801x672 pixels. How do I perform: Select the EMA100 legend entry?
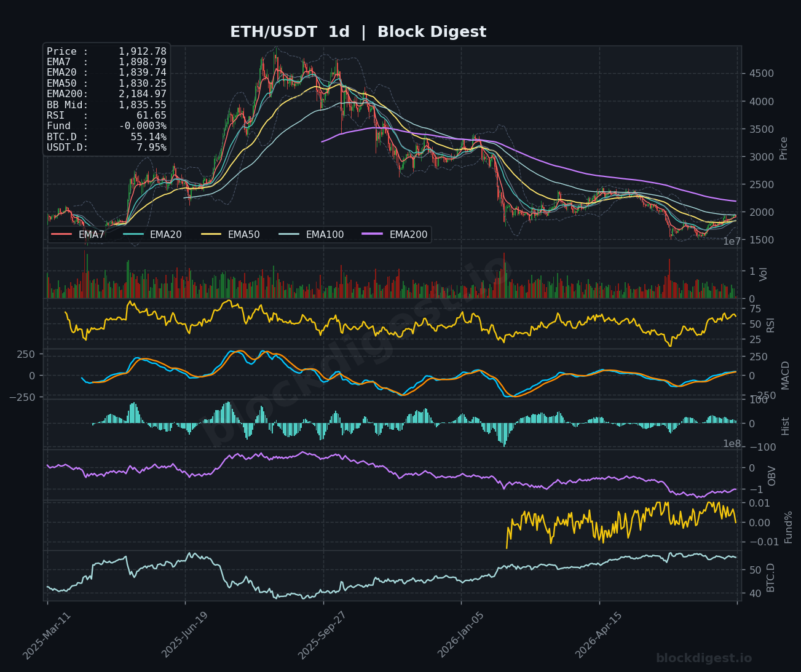(311, 235)
